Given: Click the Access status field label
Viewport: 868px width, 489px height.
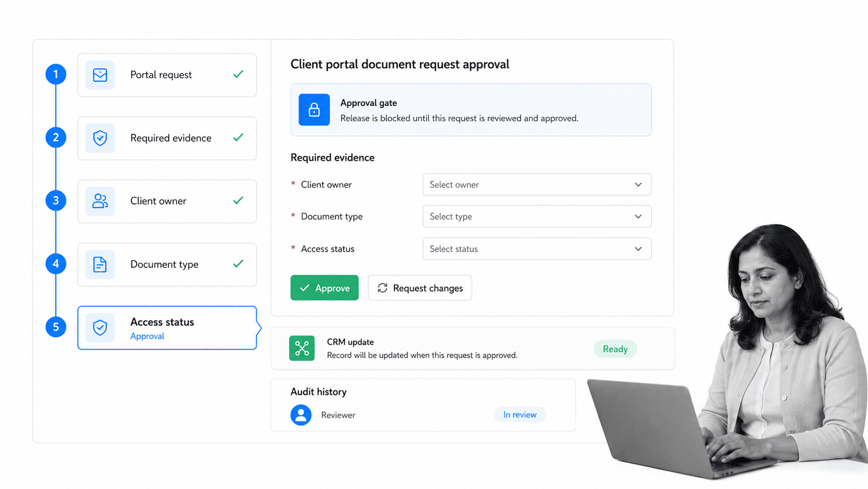Looking at the screenshot, I should (x=328, y=249).
